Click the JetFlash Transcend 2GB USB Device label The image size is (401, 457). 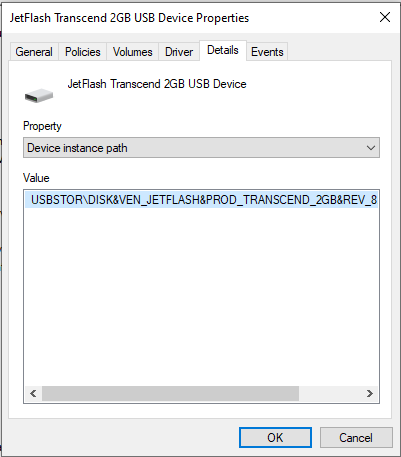(x=157, y=84)
